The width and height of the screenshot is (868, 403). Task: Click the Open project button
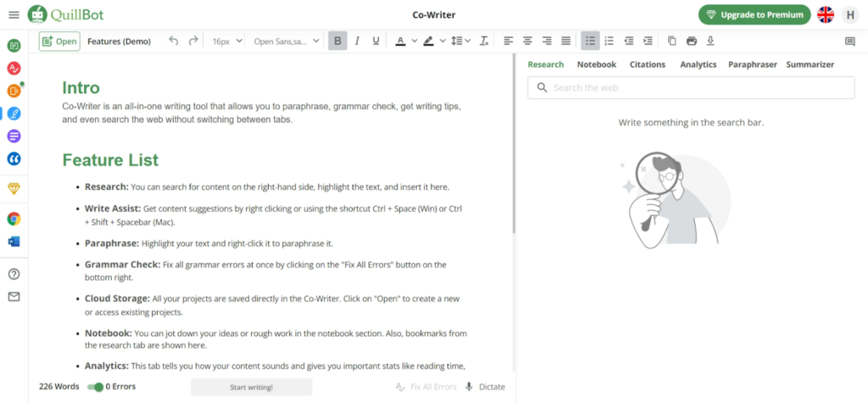click(x=59, y=41)
